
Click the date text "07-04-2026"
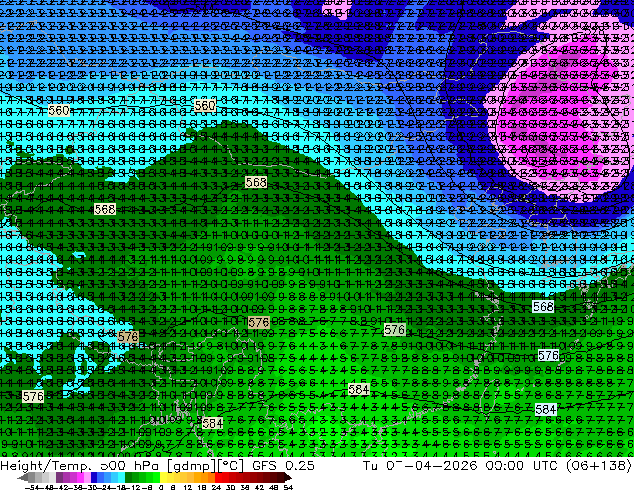[x=432, y=465]
